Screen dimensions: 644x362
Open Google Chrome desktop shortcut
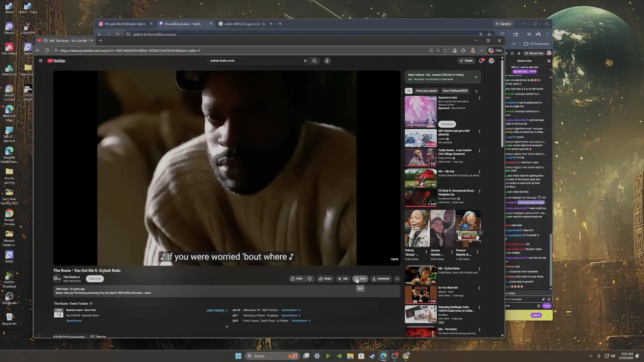point(9,216)
